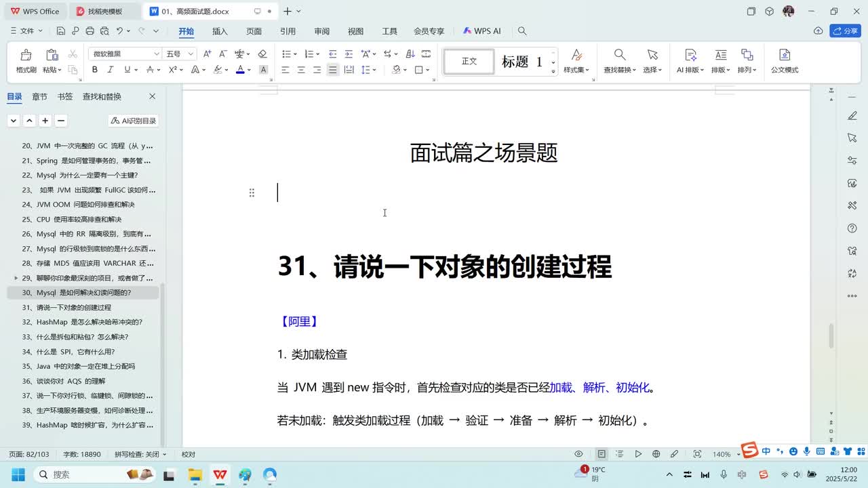Expand the styles gallery arrow

click(553, 71)
